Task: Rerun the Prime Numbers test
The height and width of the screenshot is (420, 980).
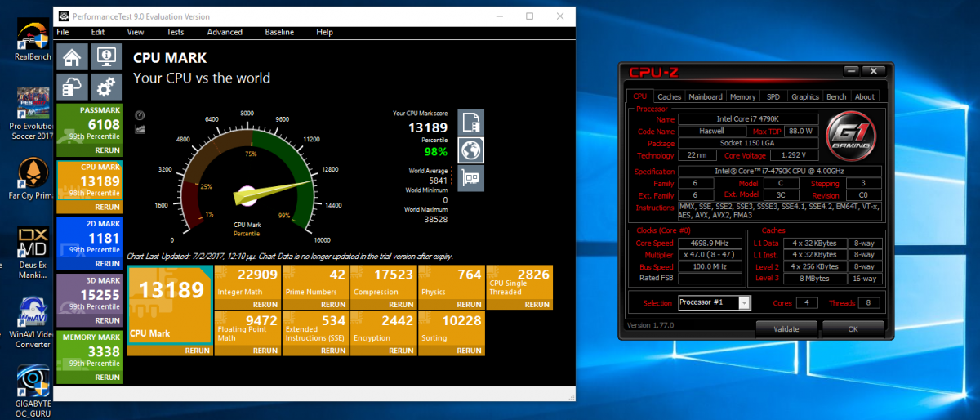Action: click(x=332, y=304)
